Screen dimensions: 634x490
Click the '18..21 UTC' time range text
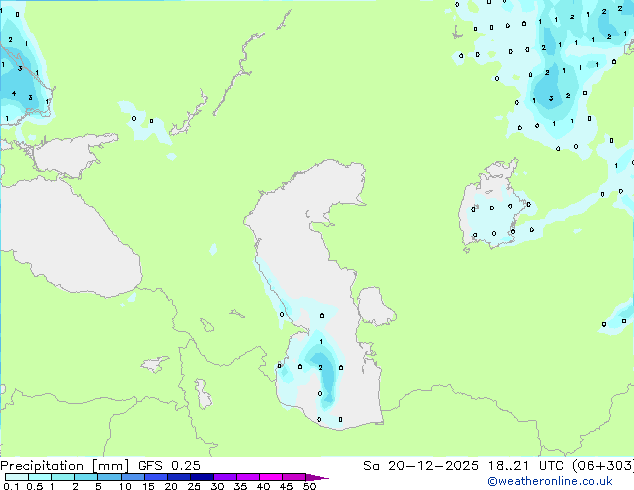[525, 466]
